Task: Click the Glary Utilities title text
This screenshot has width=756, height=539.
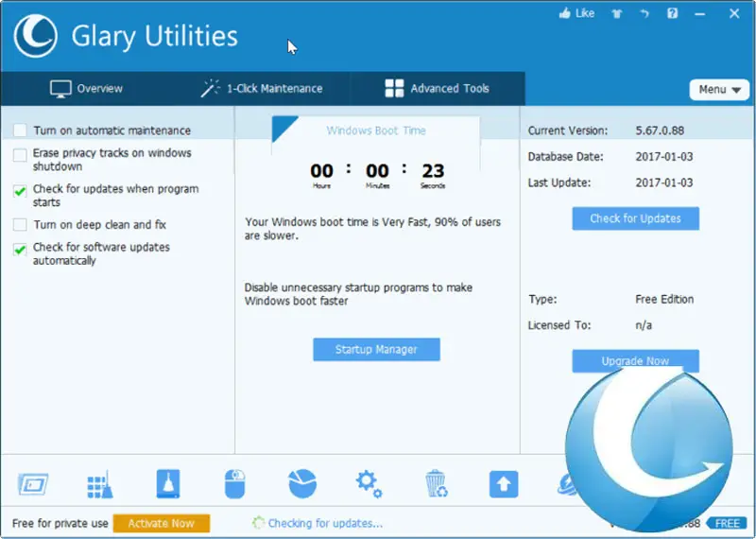Action: click(x=154, y=37)
